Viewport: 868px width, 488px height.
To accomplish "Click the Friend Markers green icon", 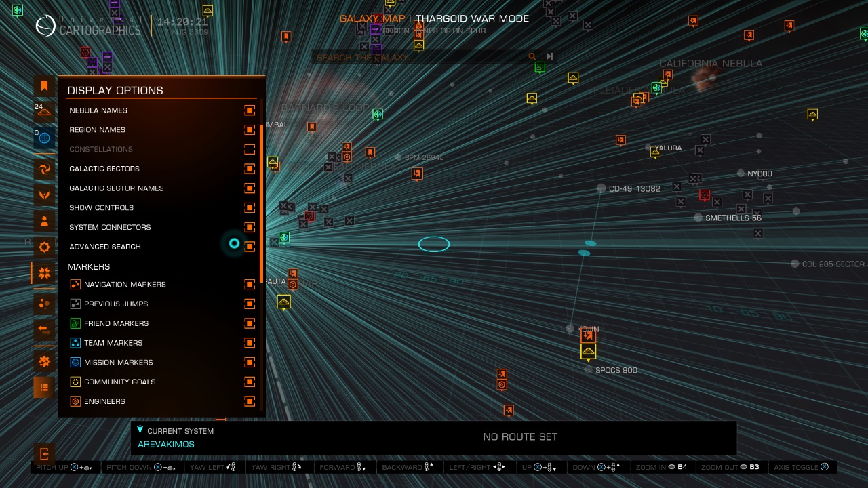I will pos(75,323).
